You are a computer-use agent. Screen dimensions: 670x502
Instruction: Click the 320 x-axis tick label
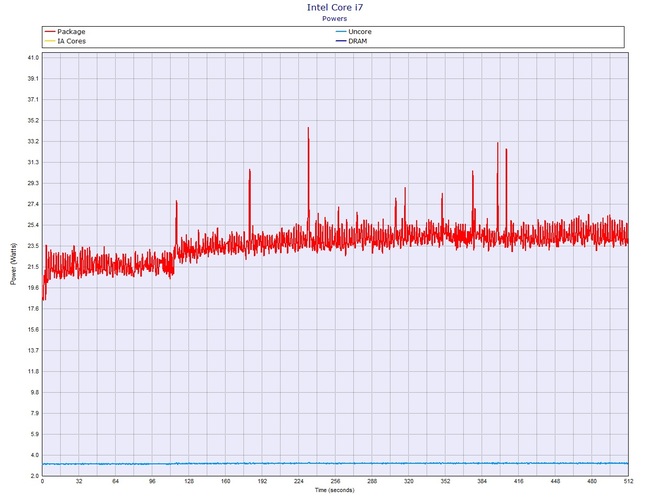408,481
